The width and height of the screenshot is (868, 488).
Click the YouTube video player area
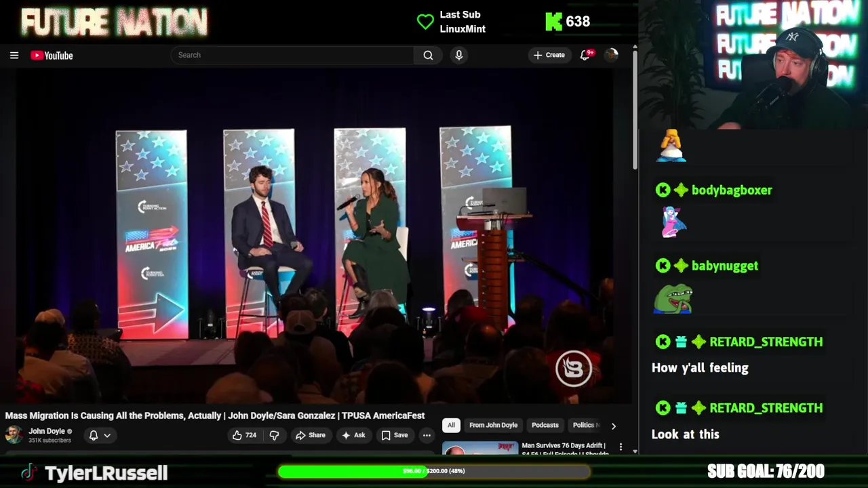pos(315,235)
